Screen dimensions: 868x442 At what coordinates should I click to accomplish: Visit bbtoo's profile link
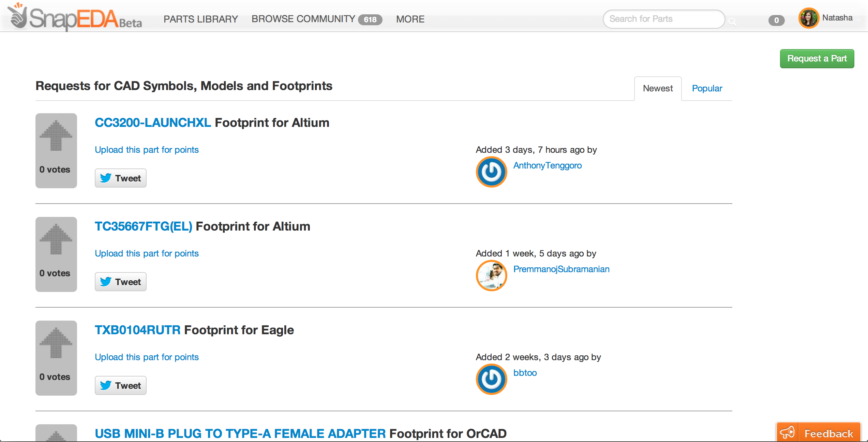(x=525, y=373)
